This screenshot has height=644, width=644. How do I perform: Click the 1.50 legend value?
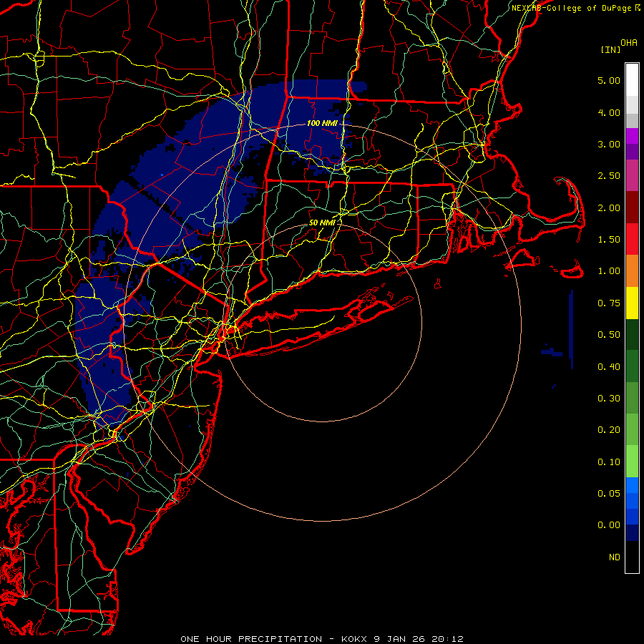tap(609, 240)
